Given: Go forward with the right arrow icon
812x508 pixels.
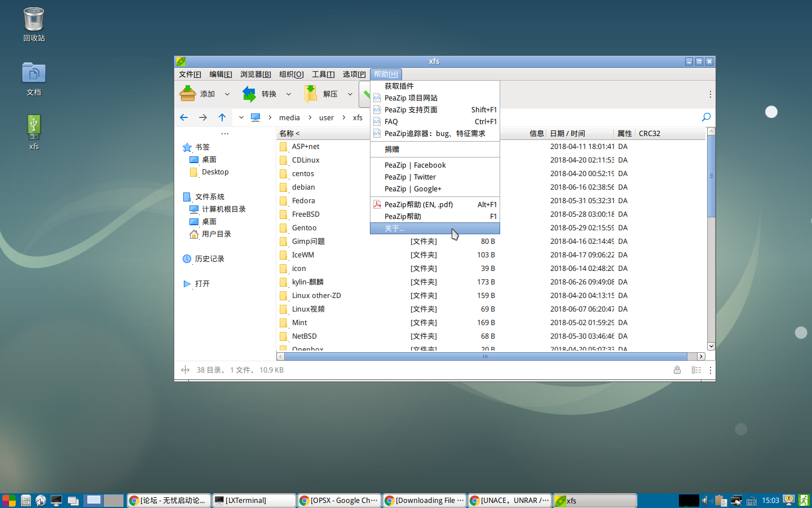Looking at the screenshot, I should [x=203, y=117].
